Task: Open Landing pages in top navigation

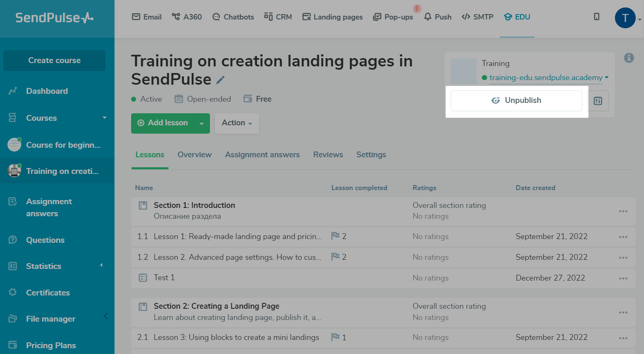Action: click(332, 17)
